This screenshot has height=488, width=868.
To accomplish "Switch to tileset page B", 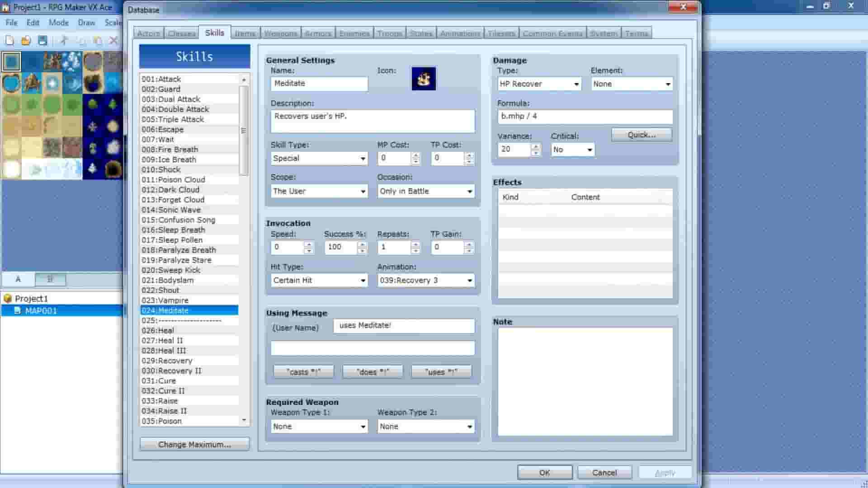I will coord(50,280).
